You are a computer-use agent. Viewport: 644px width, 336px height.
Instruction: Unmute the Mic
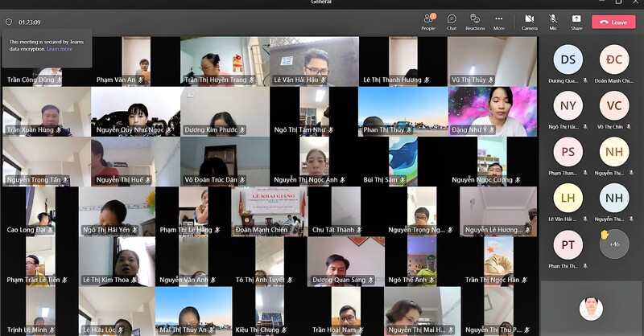[553, 21]
